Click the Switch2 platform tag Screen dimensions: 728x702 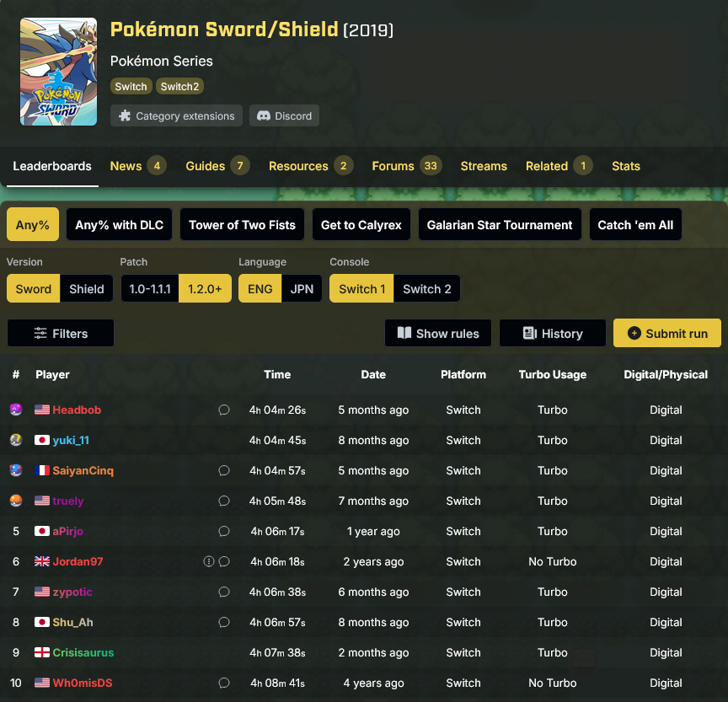[179, 86]
